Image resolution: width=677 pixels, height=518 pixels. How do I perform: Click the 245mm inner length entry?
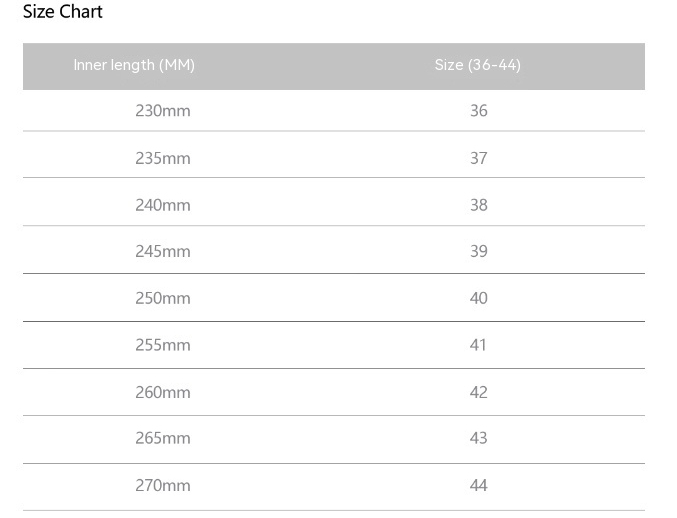pyautogui.click(x=163, y=251)
